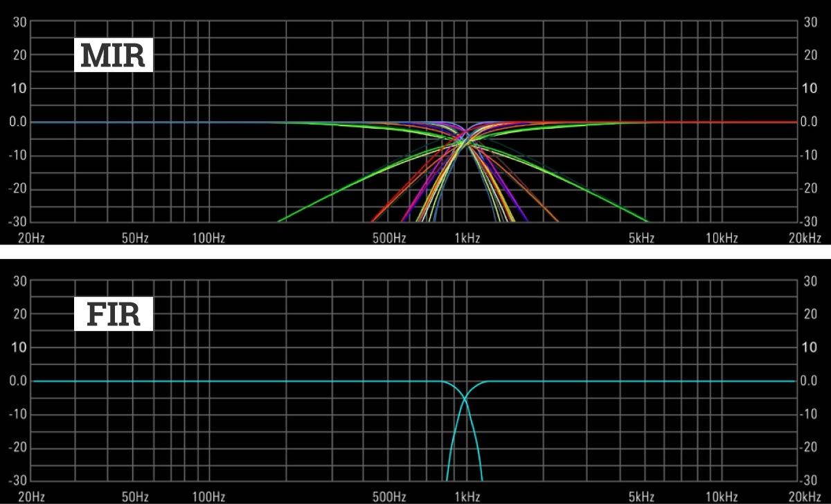Click the right 20 dB label of the FIR graph
831x504 pixels.
(810, 314)
